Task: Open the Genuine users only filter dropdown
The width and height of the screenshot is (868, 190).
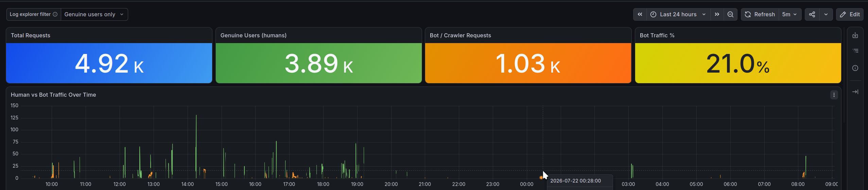Action: (x=94, y=14)
